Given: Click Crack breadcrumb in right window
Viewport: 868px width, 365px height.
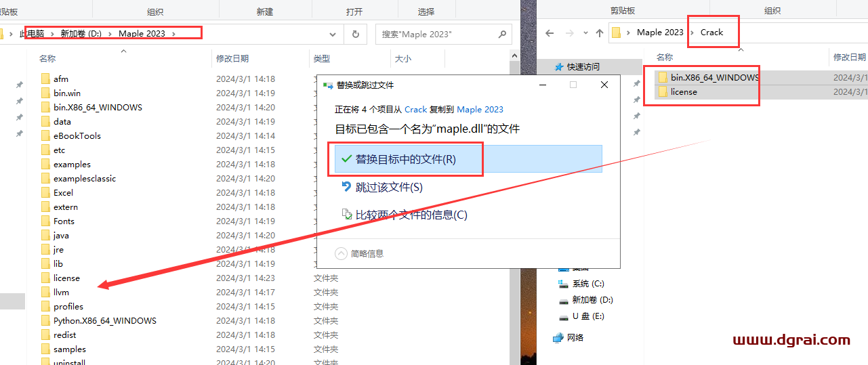Looking at the screenshot, I should coord(711,33).
